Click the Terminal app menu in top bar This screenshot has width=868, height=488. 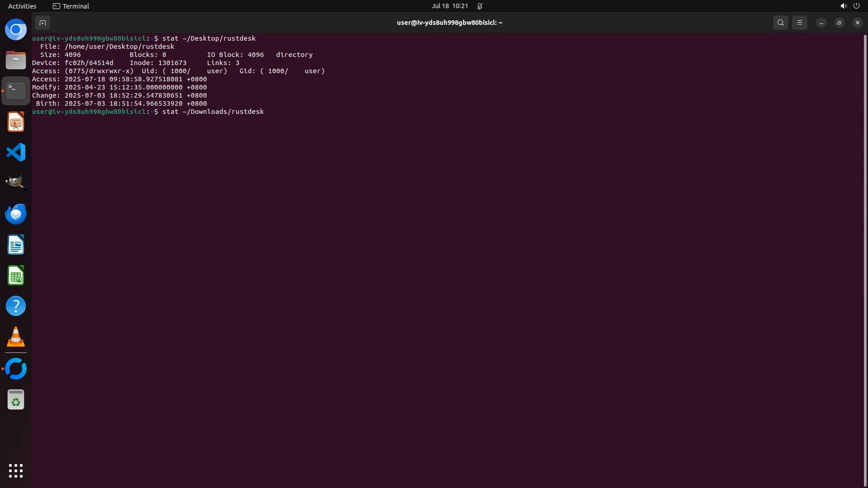tap(71, 6)
